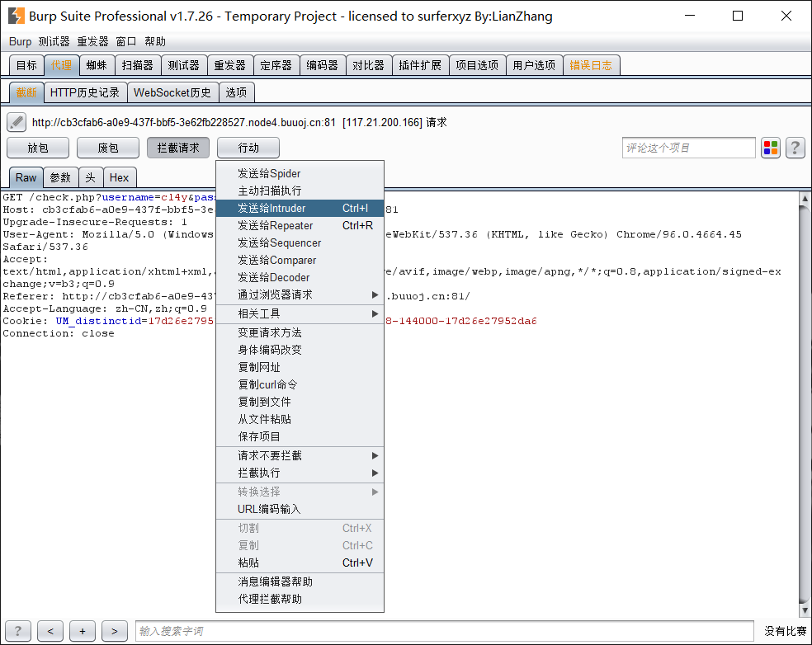Open the 测试器 menu in the menu bar
This screenshot has width=812, height=645.
54,41
